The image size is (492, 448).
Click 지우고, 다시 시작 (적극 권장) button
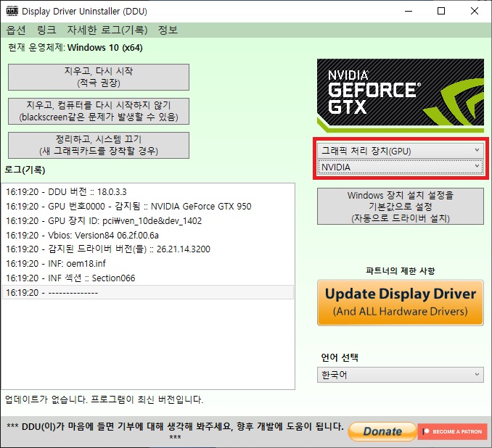[x=99, y=77]
